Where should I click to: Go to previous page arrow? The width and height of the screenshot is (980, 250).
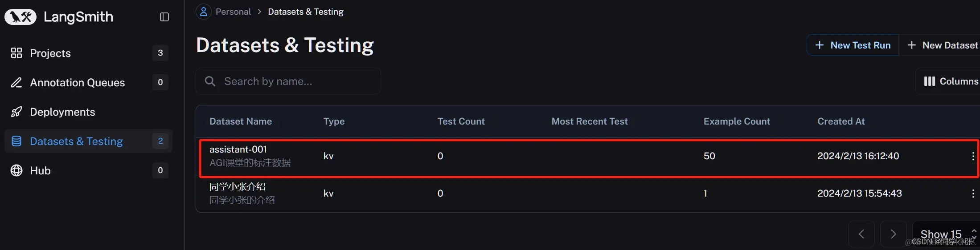pos(861,234)
